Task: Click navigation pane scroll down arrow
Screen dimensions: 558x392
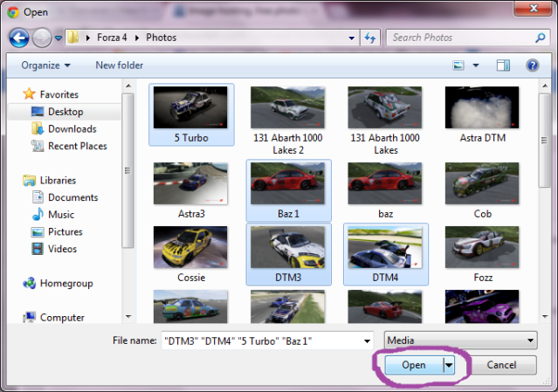Action: point(128,317)
